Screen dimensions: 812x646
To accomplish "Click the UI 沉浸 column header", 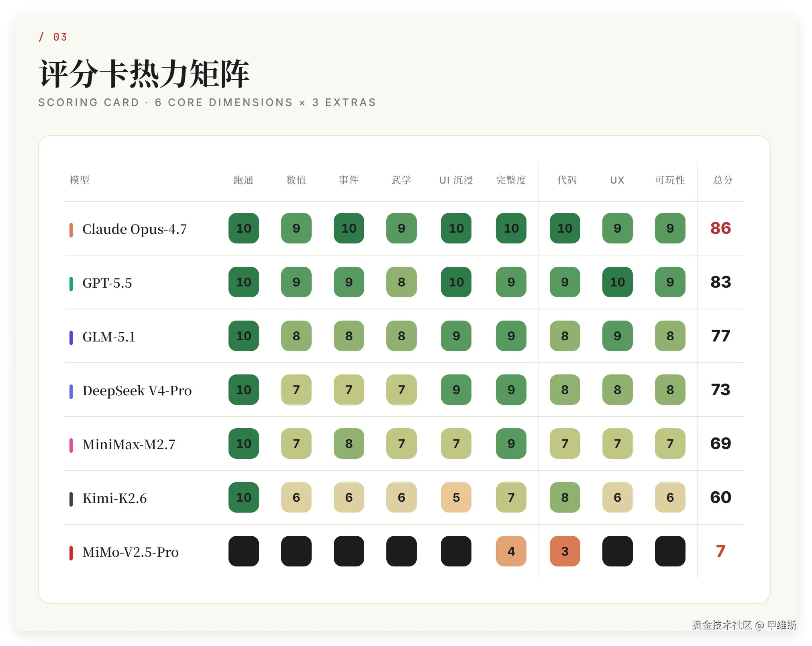I will (456, 180).
